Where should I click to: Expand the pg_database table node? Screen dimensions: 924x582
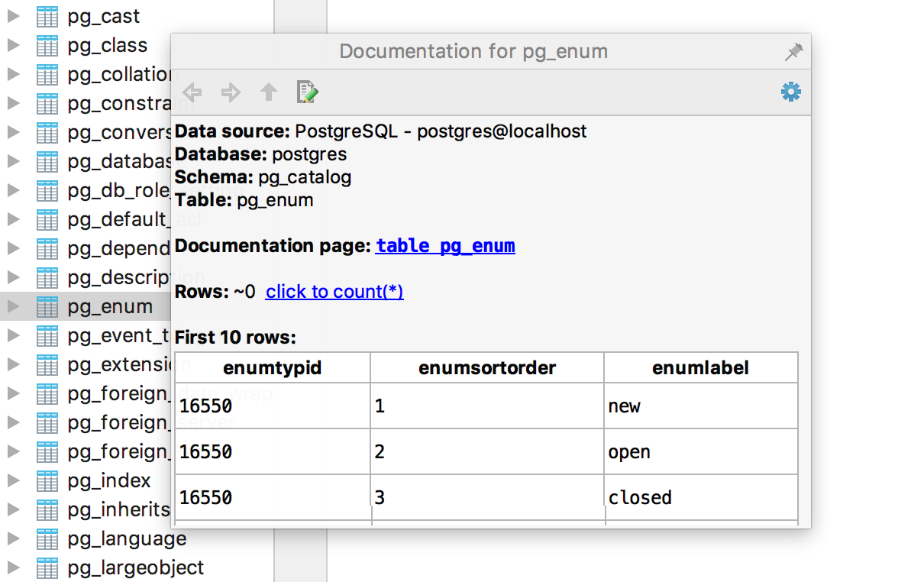(13, 161)
